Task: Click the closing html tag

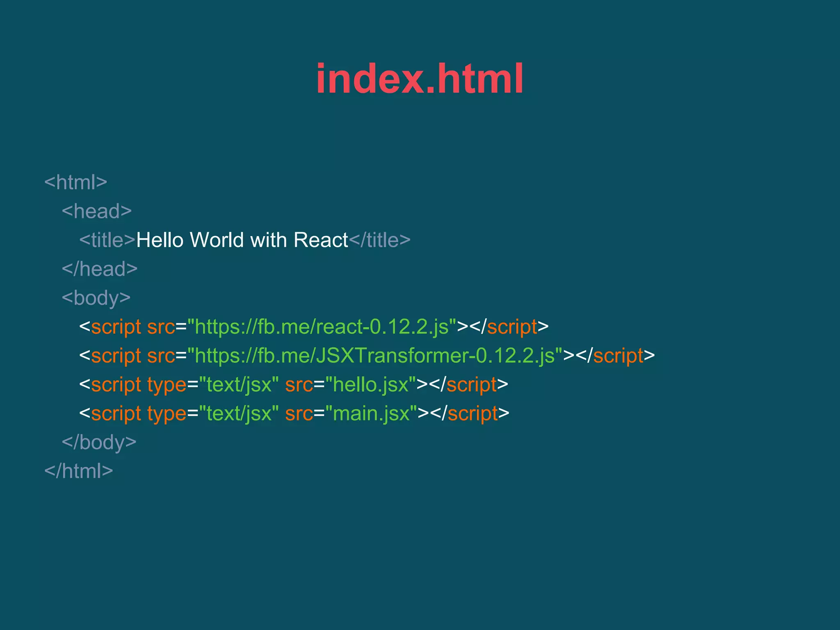Action: coord(79,471)
